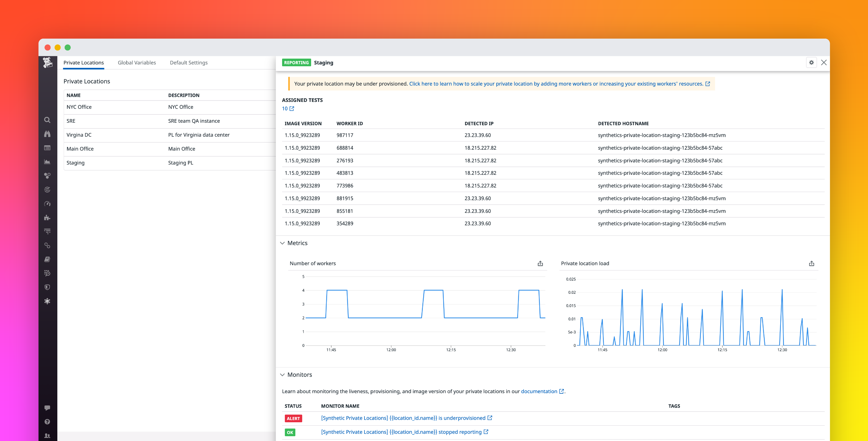Open the Search tool in the sidebar

pyautogui.click(x=47, y=120)
